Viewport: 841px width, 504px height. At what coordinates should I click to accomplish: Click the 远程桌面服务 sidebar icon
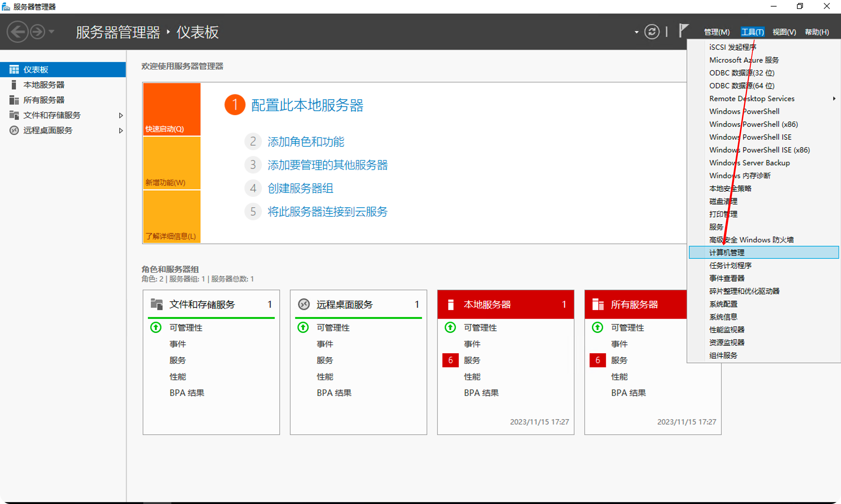14,131
